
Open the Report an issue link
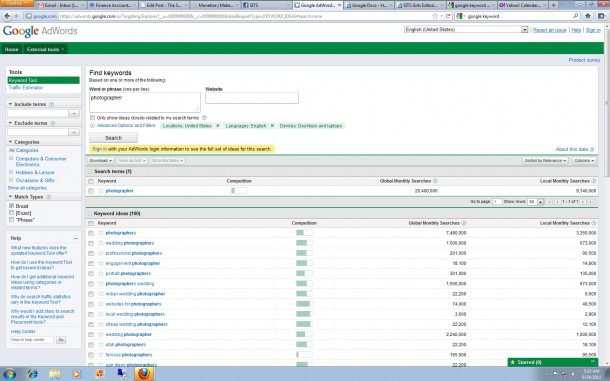549,30
